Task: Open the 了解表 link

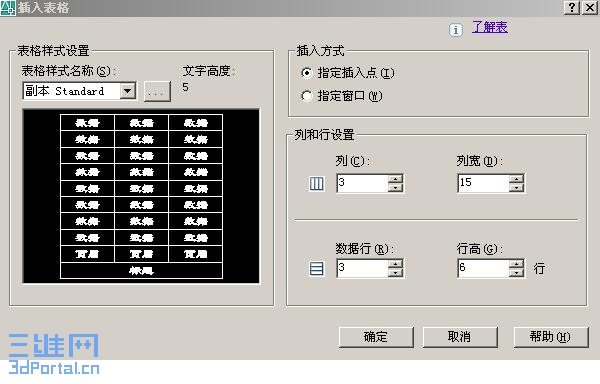Action: (489, 27)
